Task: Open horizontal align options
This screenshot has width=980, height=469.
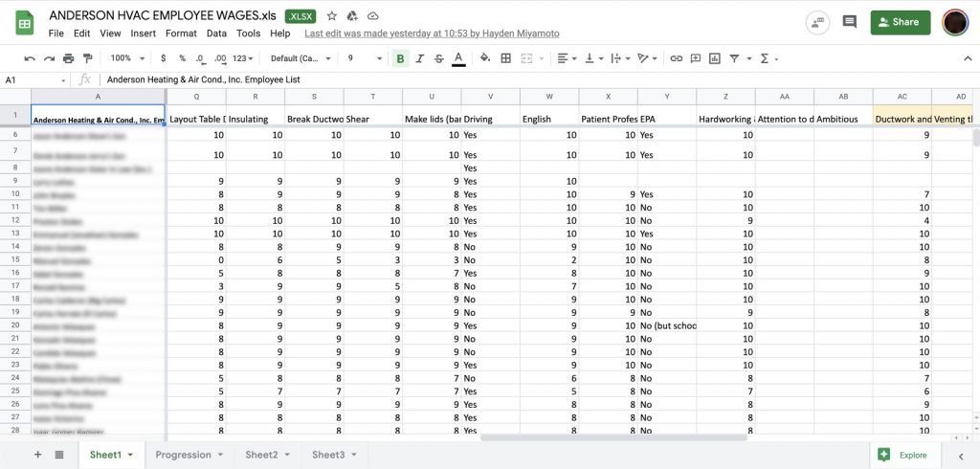Action: click(567, 58)
